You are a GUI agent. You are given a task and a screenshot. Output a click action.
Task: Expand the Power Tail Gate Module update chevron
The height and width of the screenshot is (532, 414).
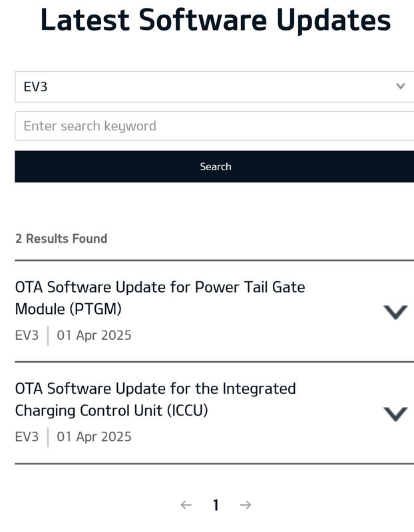click(395, 311)
